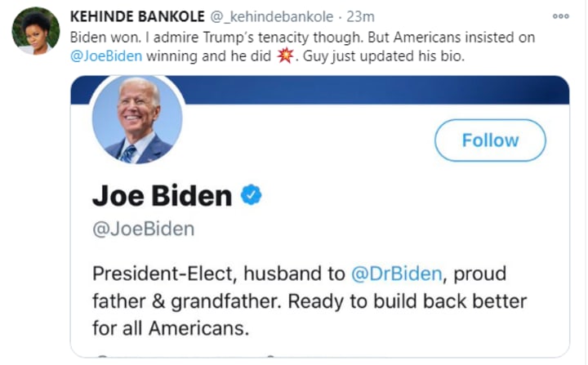Click the "for all Americans." bio line
The height and width of the screenshot is (365, 588).
pyautogui.click(x=171, y=328)
